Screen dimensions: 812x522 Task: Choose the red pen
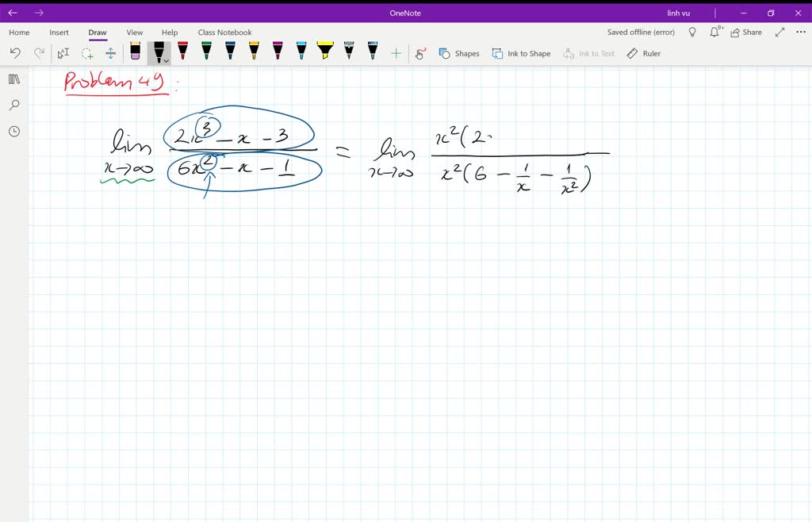182,52
